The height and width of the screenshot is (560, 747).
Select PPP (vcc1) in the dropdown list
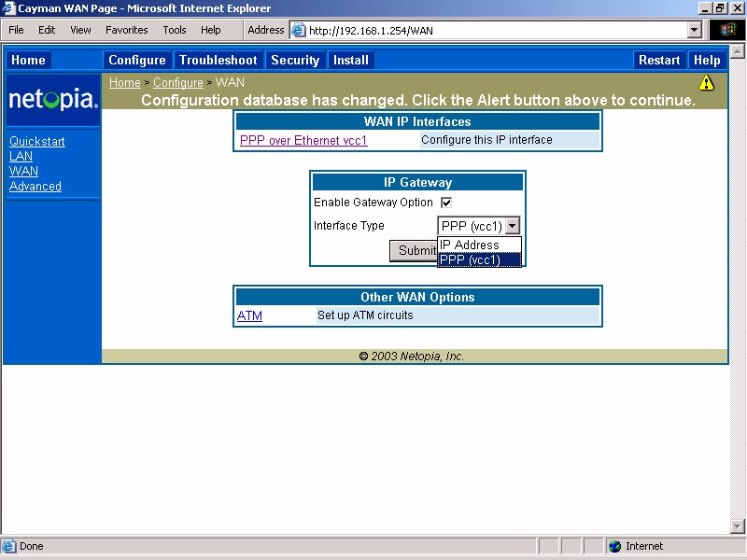pos(479,260)
